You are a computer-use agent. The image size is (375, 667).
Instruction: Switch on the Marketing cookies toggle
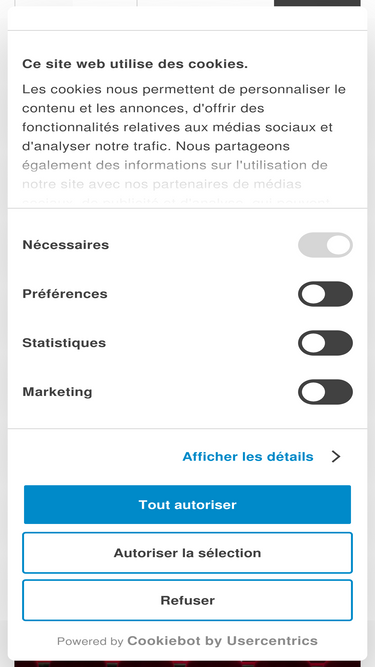[x=325, y=392]
